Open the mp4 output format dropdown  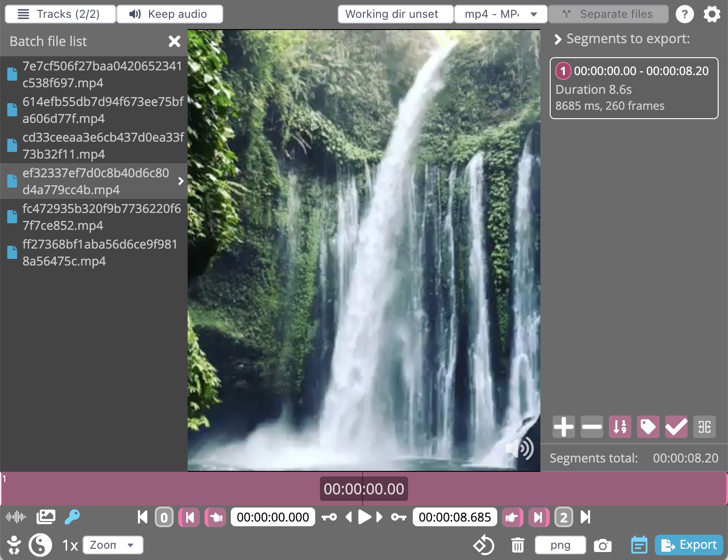[x=500, y=14]
